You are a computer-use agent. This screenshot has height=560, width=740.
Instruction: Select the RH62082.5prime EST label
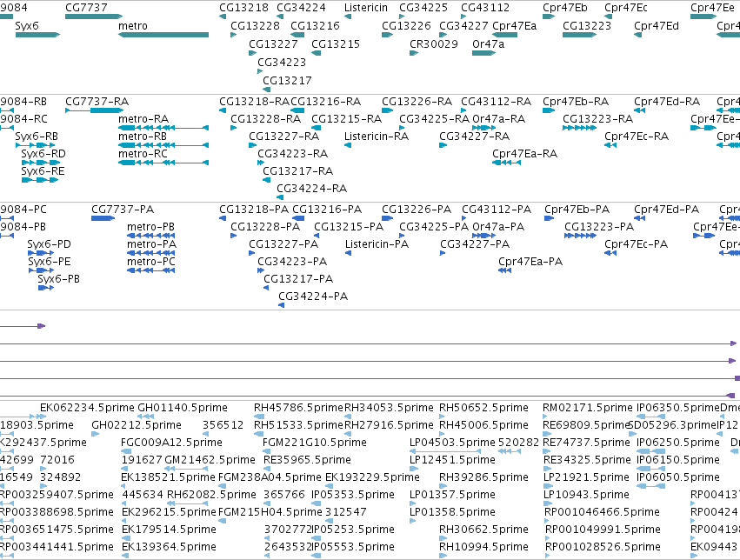click(x=211, y=495)
